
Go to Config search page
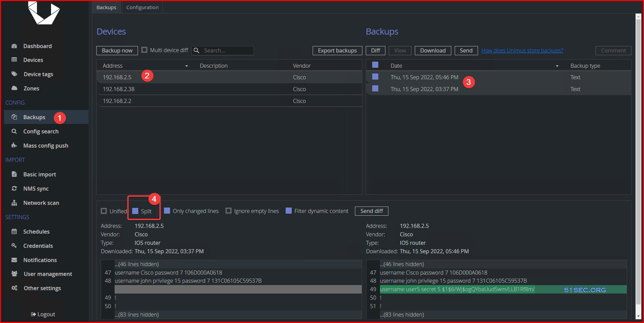click(41, 131)
